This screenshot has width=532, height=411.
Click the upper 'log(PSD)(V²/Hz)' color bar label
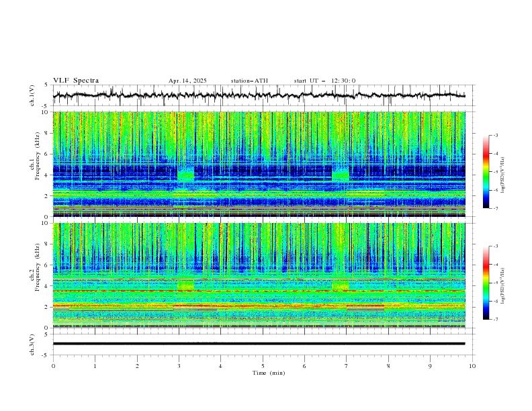[x=503, y=175]
